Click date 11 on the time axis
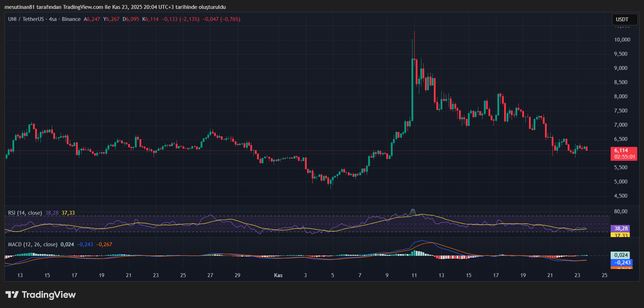 pos(414,275)
